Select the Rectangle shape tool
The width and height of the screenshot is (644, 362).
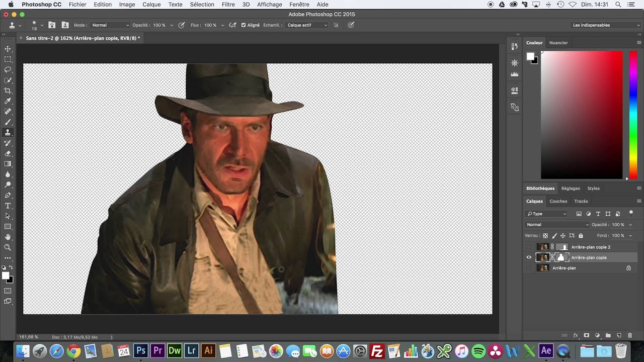click(8, 226)
